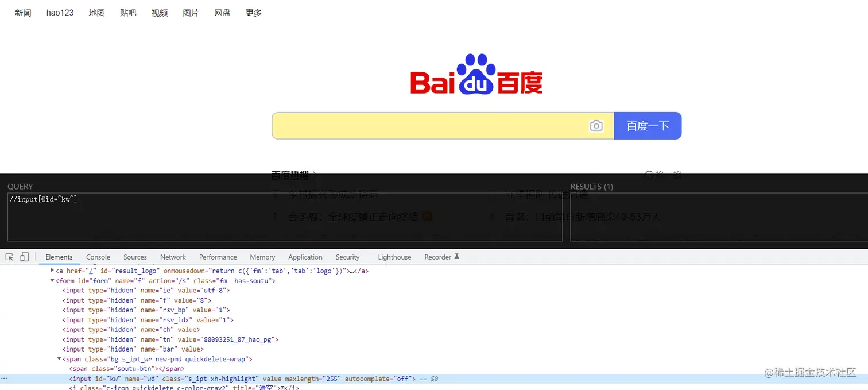The width and height of the screenshot is (868, 390).
Task: Open the 网盘 link
Action: tap(222, 13)
